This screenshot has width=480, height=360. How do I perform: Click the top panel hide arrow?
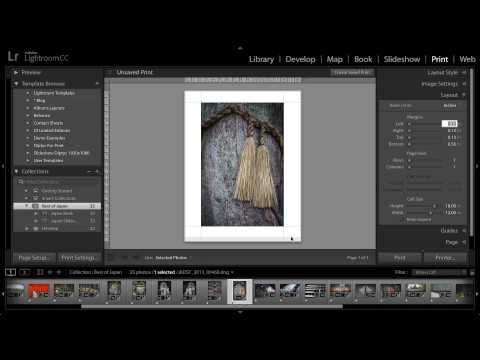click(240, 48)
